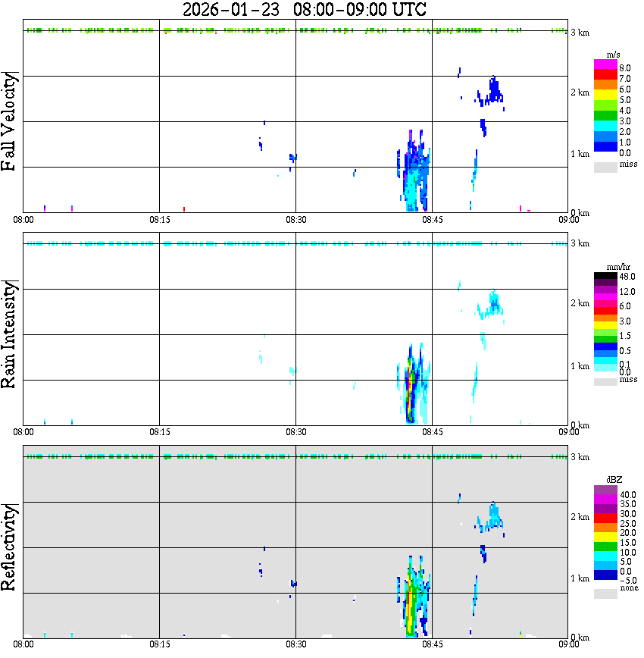Click the 09:00 label under the Reflectivity plot
The image size is (644, 658).
tap(569, 644)
